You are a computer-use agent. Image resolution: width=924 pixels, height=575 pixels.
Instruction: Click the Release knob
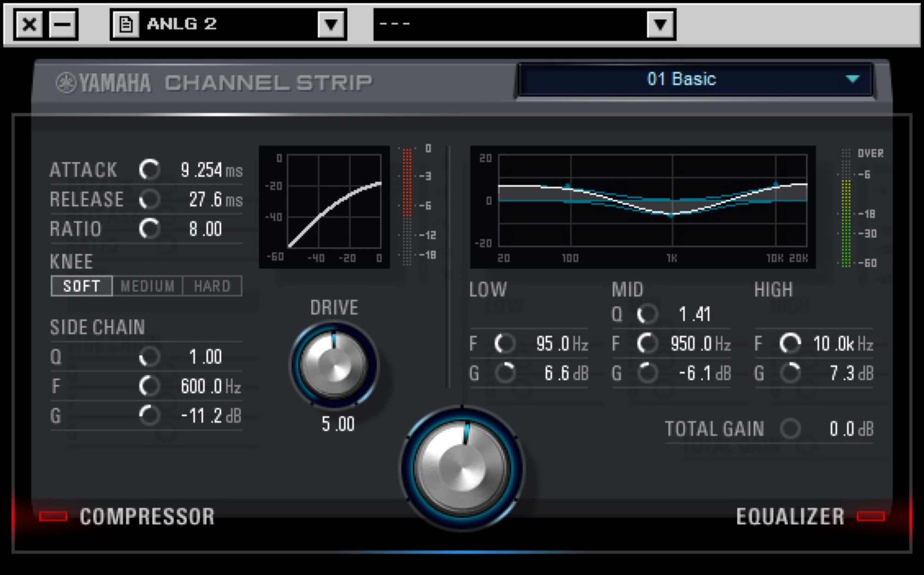coord(149,199)
